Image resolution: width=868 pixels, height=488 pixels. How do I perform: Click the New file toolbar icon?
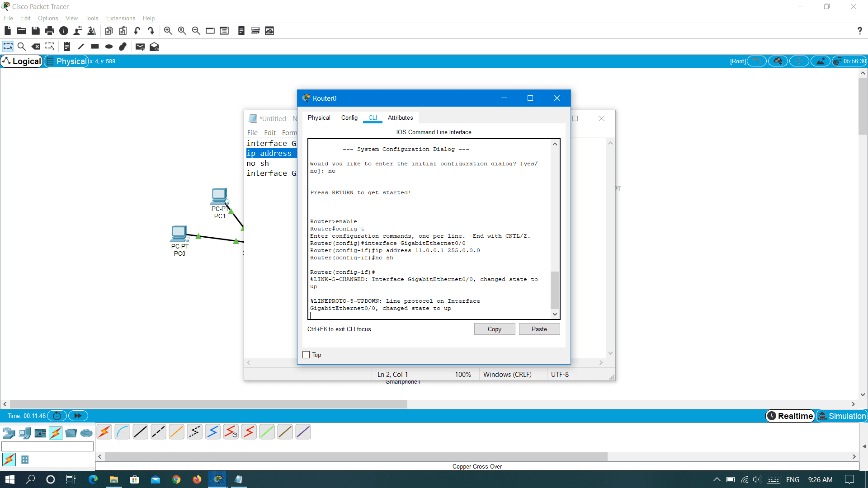[7, 31]
